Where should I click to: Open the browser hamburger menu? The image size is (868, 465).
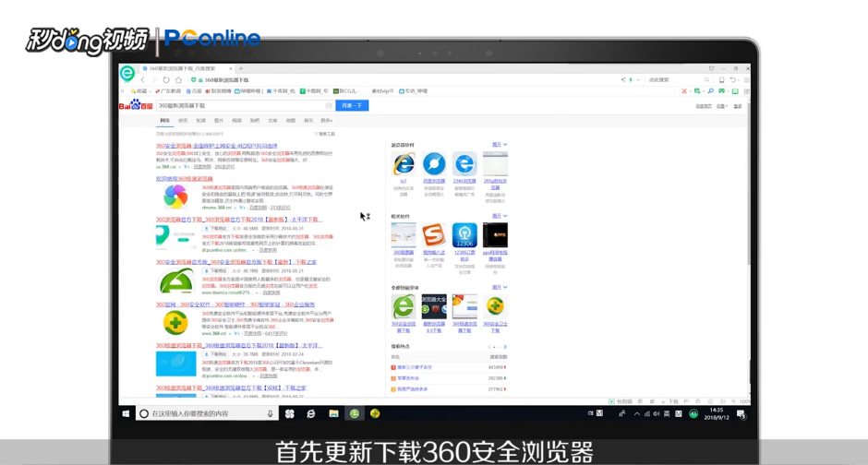click(x=746, y=79)
